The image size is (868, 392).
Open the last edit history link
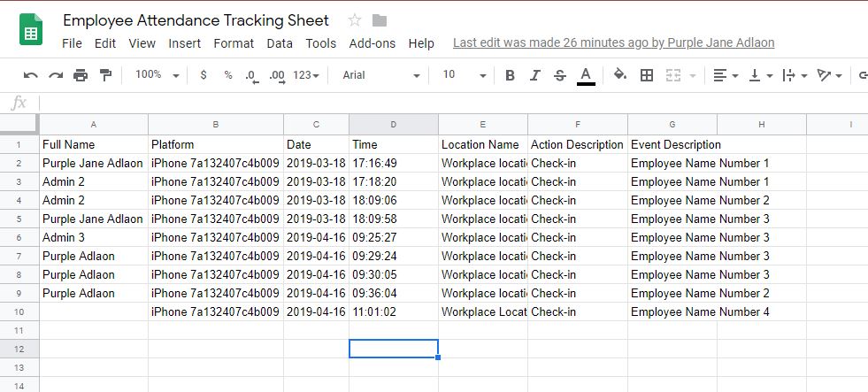tap(613, 42)
